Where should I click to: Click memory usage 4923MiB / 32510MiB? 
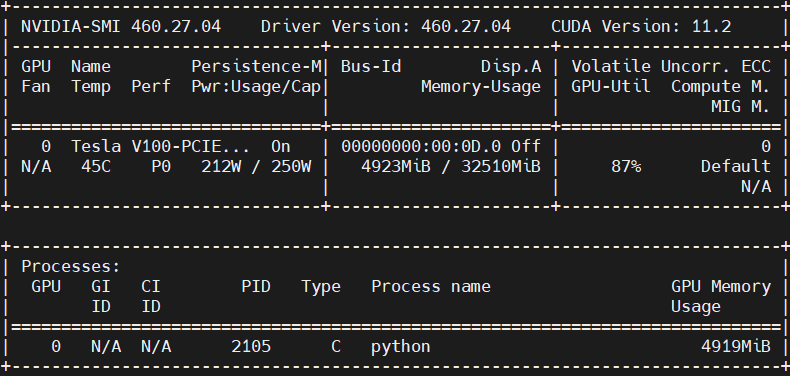451,167
